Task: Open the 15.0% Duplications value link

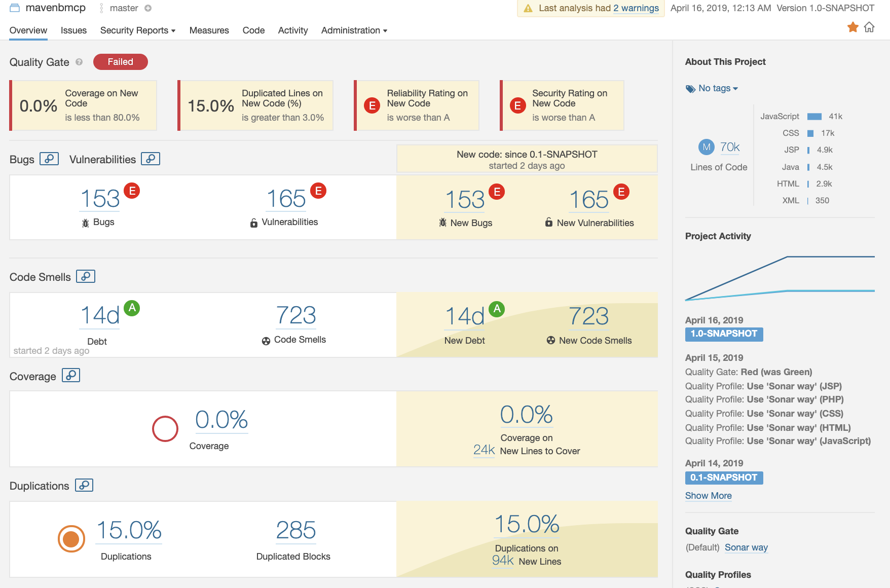Action: (x=129, y=531)
